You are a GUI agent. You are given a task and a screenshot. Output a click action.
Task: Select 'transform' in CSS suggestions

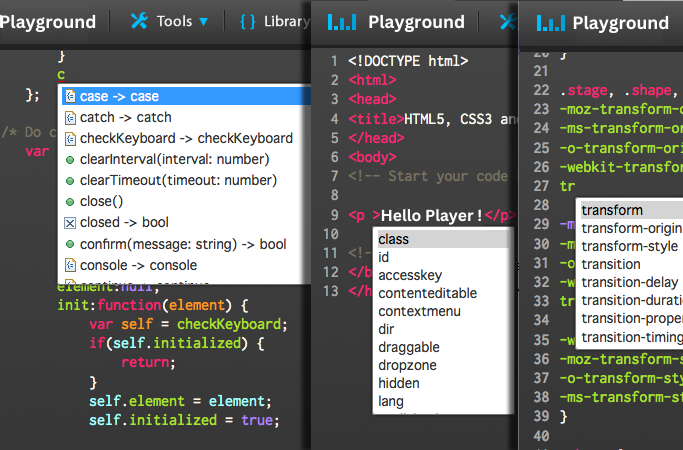tap(632, 210)
